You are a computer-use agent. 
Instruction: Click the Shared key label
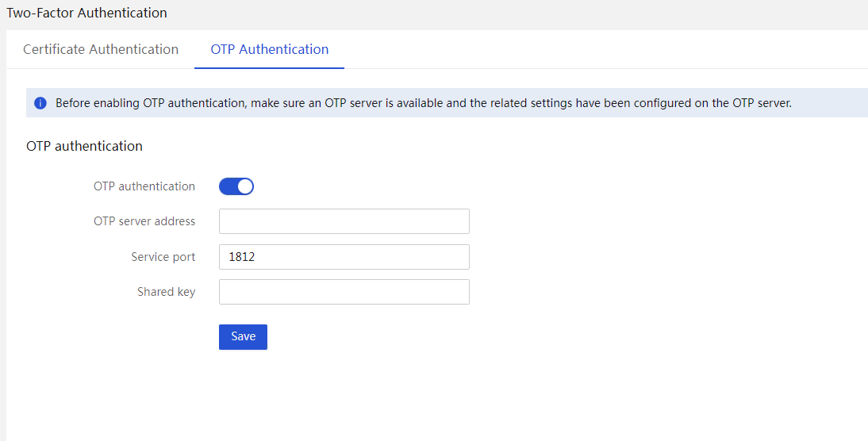[x=166, y=292]
